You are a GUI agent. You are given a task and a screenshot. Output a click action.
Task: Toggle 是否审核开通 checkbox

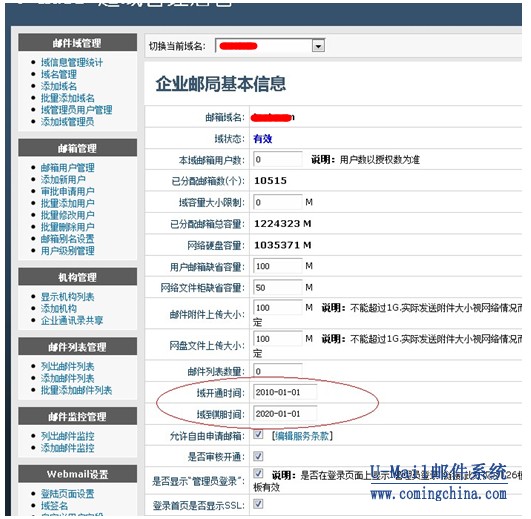pyautogui.click(x=258, y=456)
